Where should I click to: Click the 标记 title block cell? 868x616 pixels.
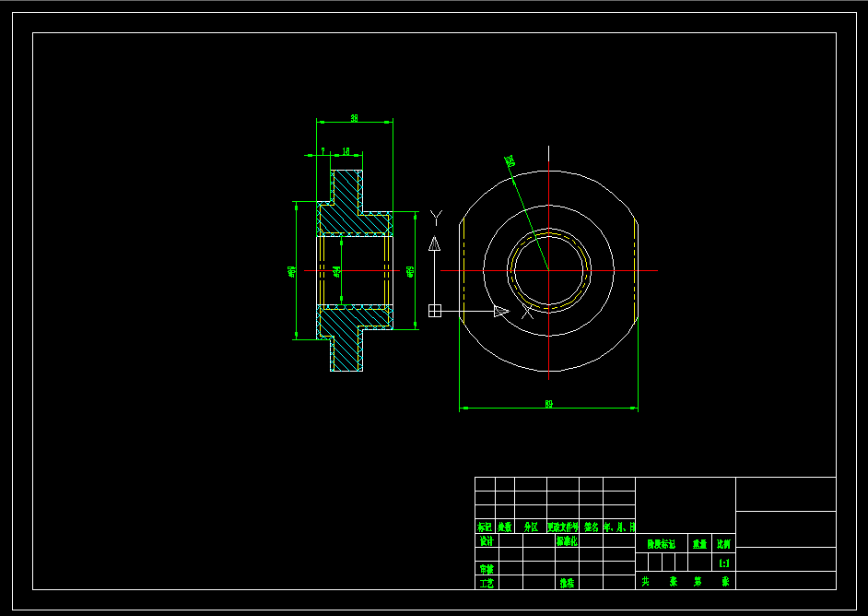pyautogui.click(x=485, y=527)
